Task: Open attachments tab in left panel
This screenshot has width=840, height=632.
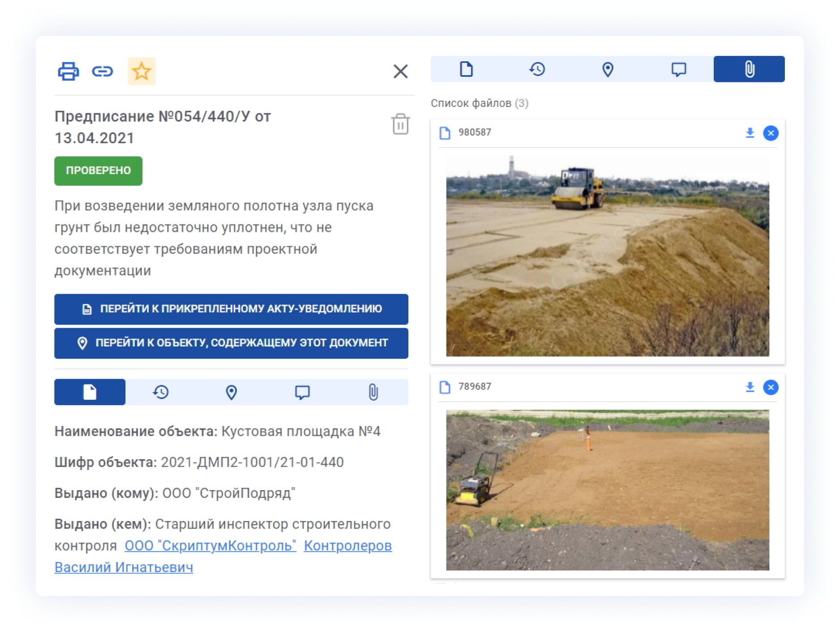Action: click(373, 392)
